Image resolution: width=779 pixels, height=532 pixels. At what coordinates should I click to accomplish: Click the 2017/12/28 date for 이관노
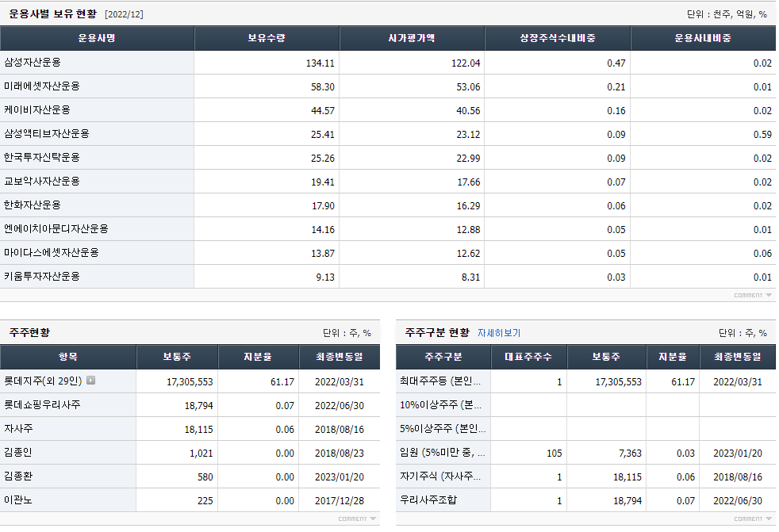340,502
